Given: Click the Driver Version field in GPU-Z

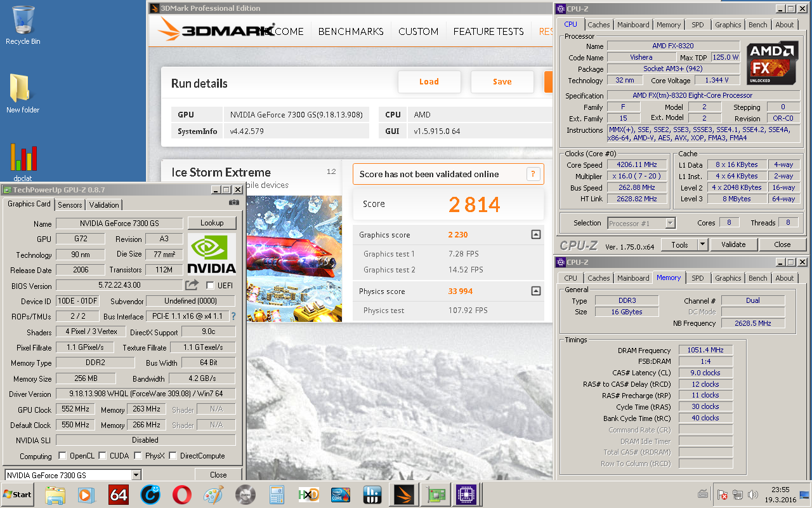Looking at the screenshot, I should [145, 394].
